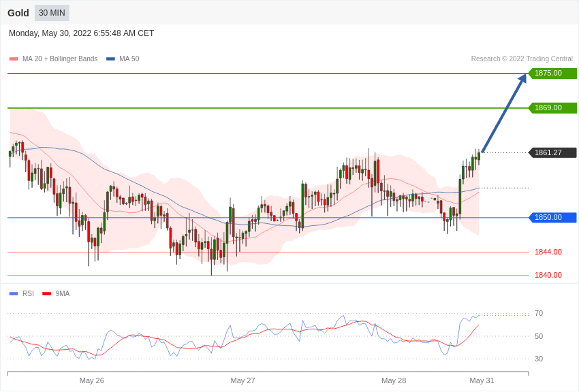Click the 1861.27 current price tag

pos(552,152)
